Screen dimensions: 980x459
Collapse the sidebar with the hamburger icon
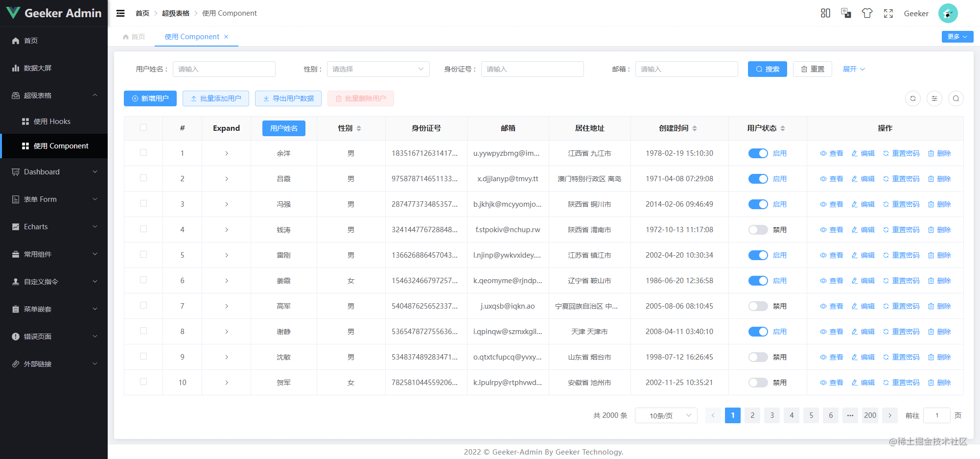click(120, 13)
